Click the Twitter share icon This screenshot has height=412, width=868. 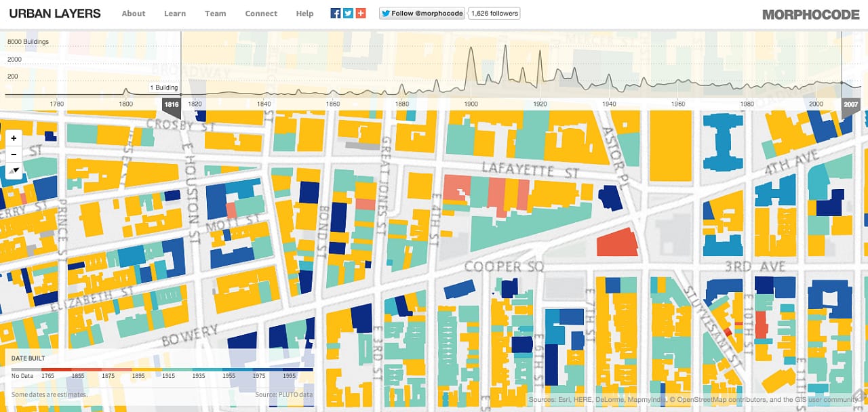(347, 12)
